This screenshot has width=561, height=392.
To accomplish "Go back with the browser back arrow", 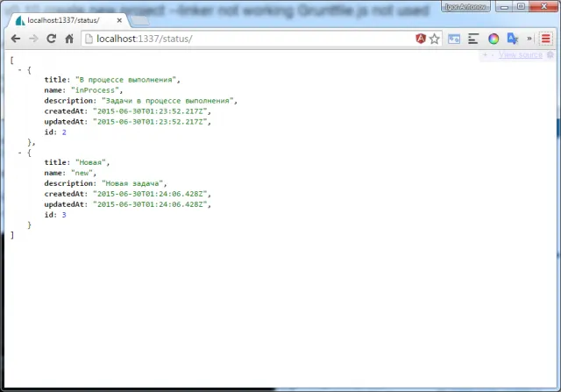I will click(x=16, y=39).
